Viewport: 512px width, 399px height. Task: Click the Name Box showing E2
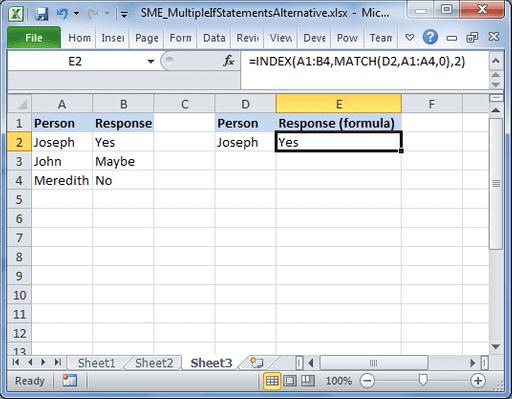click(75, 61)
